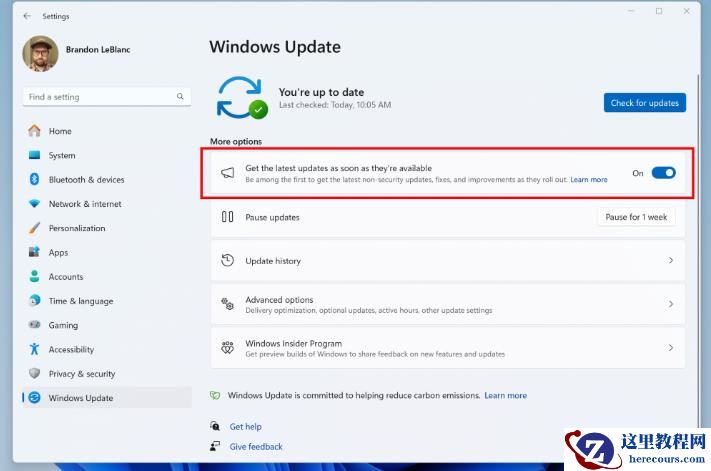Open Accounts label in sidebar

[66, 277]
